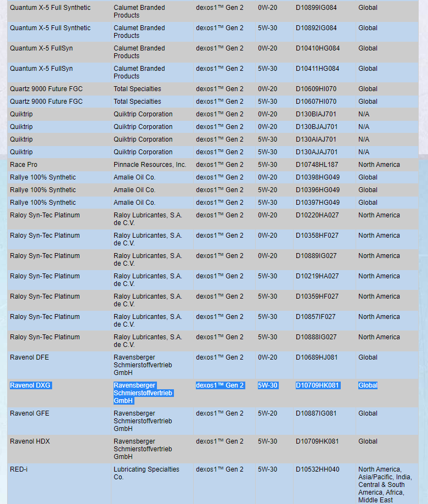Viewport: 428px width, 504px height.
Task: Select Total Specialties cell for license D10609HI070
Action: click(x=137, y=89)
